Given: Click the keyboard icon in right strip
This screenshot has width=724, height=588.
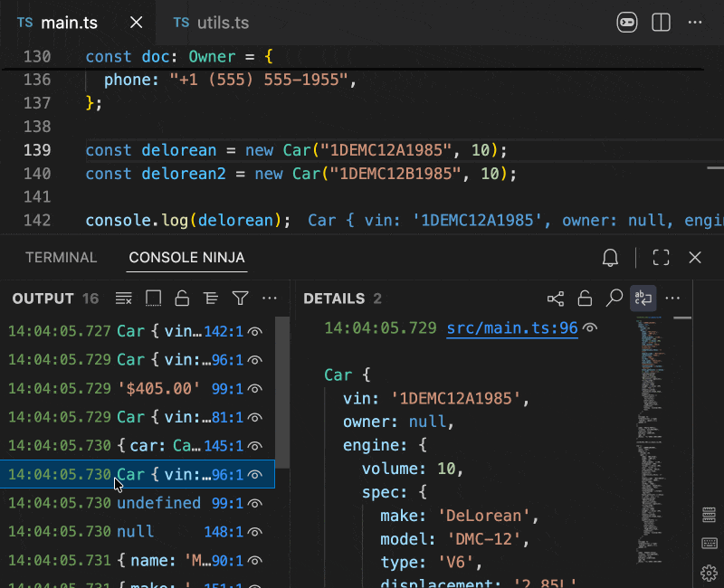Looking at the screenshot, I should 709,544.
